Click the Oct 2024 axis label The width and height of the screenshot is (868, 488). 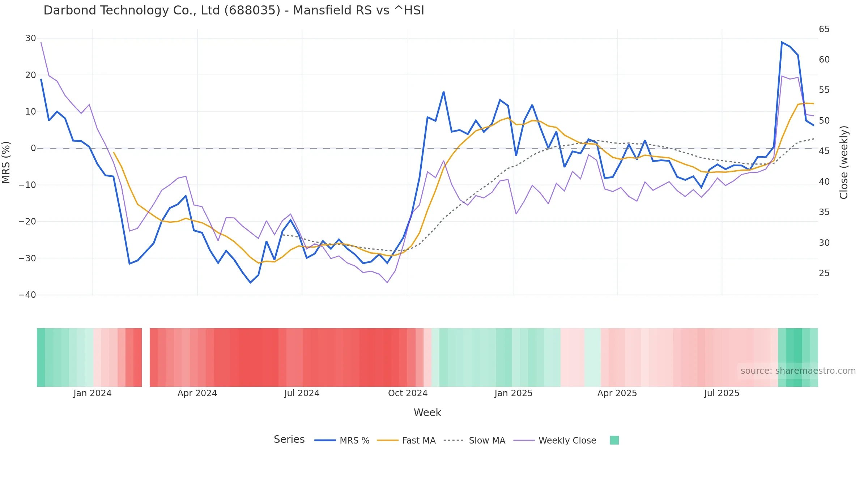pyautogui.click(x=408, y=393)
